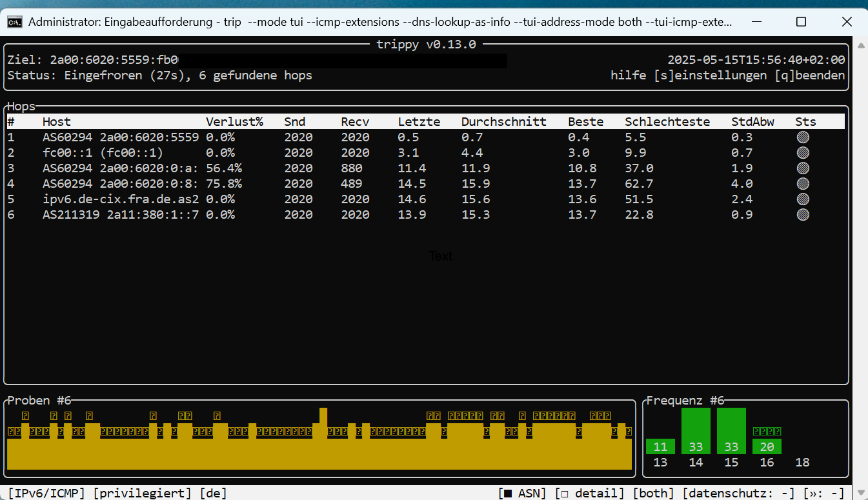
Task: Click the Ziel target address text
Action: (x=93, y=60)
